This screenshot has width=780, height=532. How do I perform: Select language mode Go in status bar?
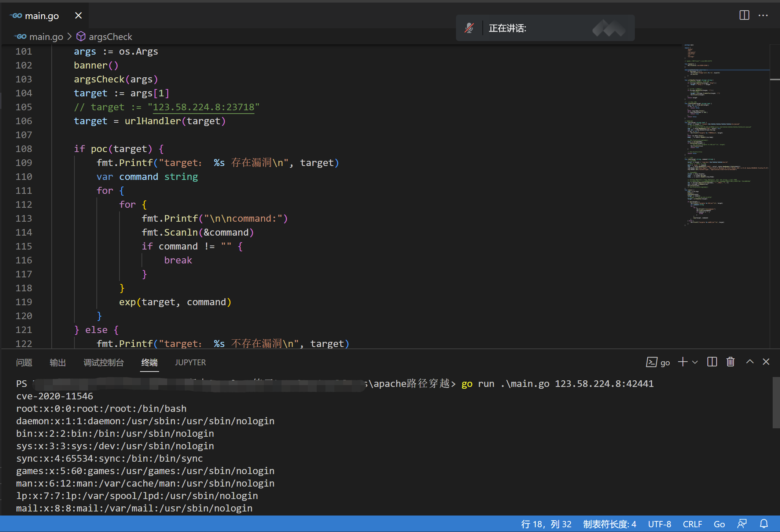point(719,524)
